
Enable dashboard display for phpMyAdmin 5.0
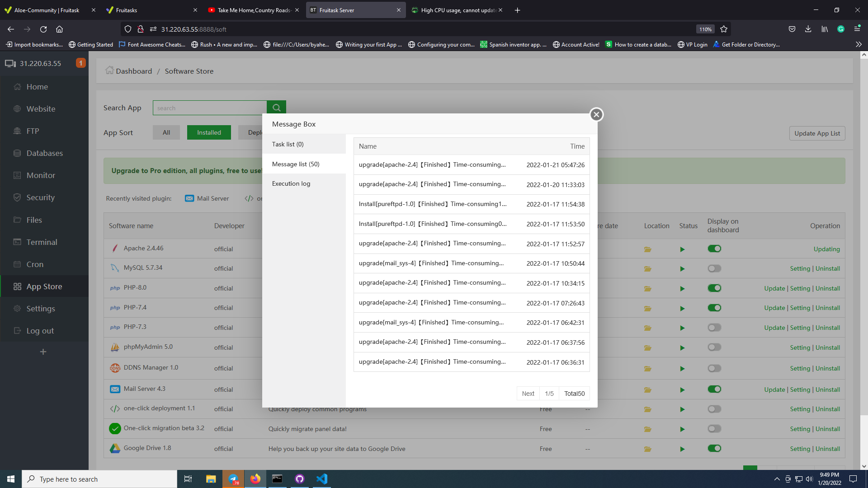click(714, 347)
